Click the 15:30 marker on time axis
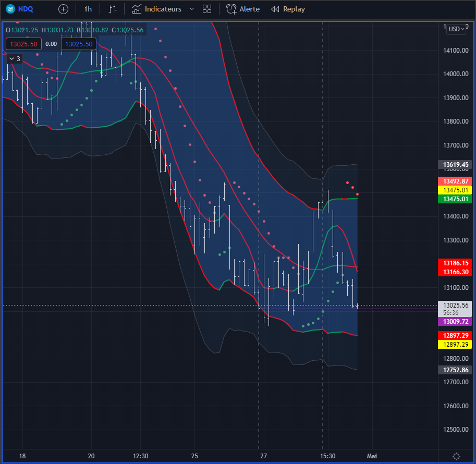The width and height of the screenshot is (476, 464). point(327,456)
